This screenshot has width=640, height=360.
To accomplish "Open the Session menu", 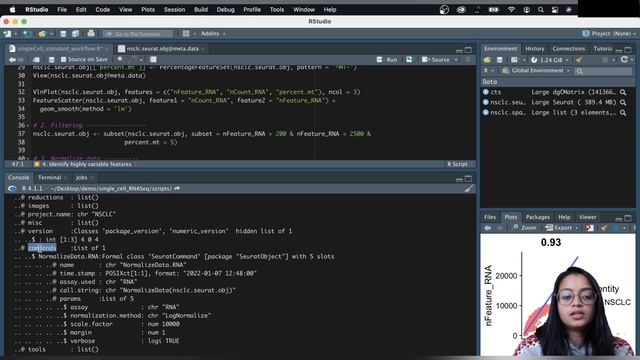I will coord(174,9).
